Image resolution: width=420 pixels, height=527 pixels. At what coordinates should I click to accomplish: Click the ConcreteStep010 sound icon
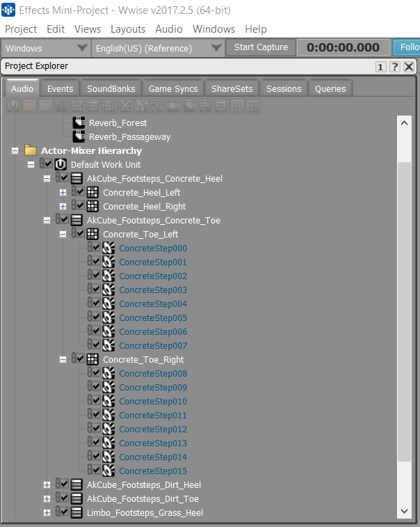click(108, 401)
